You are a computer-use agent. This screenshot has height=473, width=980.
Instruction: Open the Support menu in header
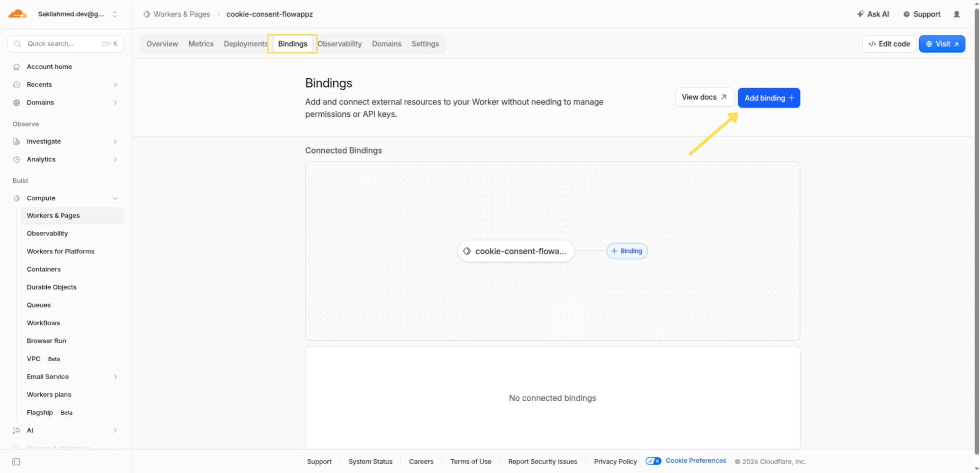[x=922, y=14]
